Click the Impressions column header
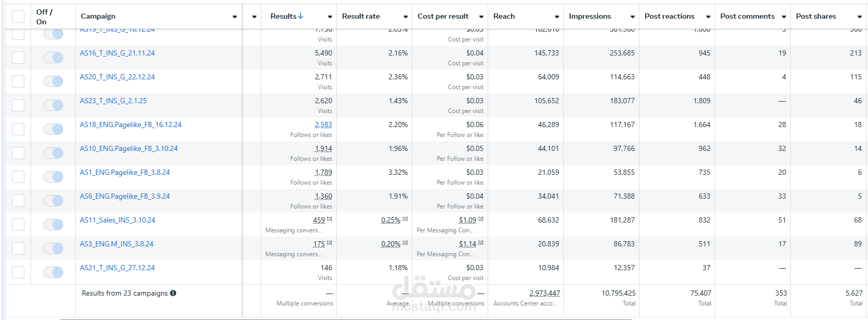Screen dimensions: 868x320 tap(590, 16)
